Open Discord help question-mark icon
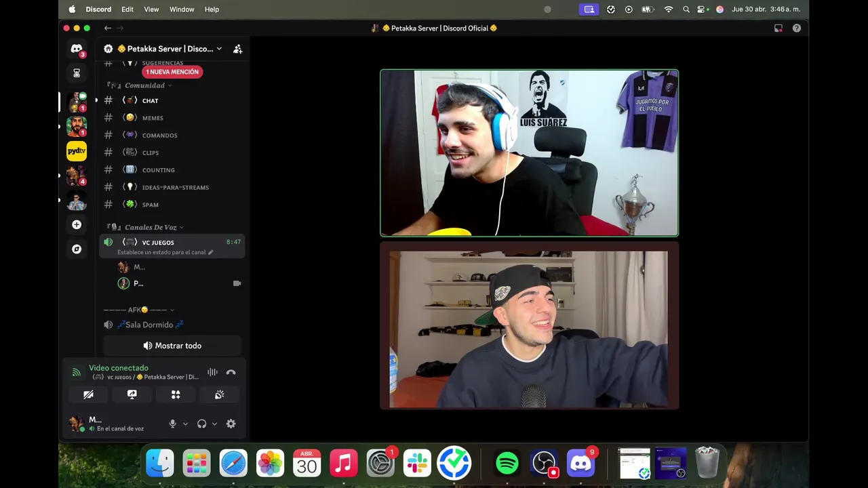 click(x=797, y=28)
